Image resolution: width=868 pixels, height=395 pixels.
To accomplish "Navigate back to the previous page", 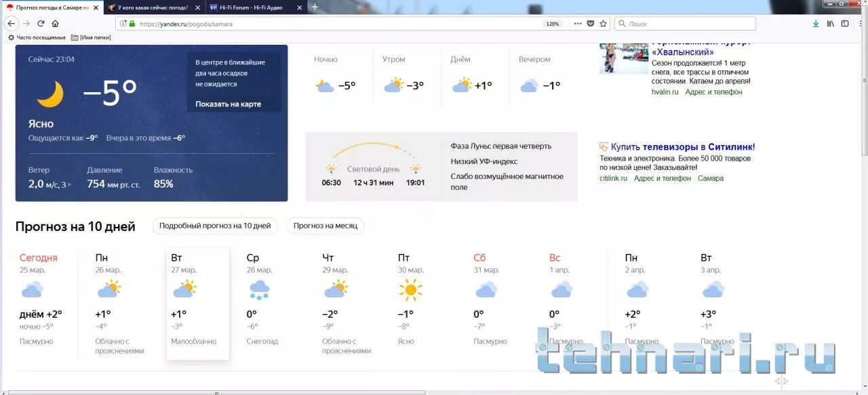I will (12, 22).
